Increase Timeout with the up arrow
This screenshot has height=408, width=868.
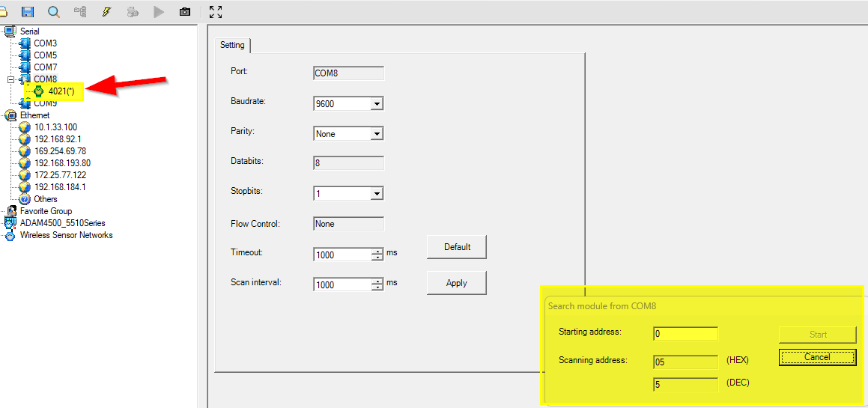coord(377,252)
